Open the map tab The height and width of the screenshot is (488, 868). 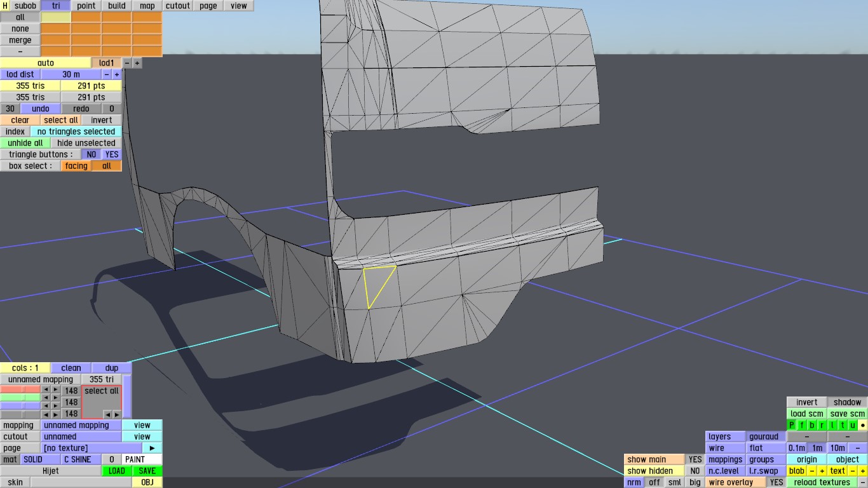click(x=147, y=6)
